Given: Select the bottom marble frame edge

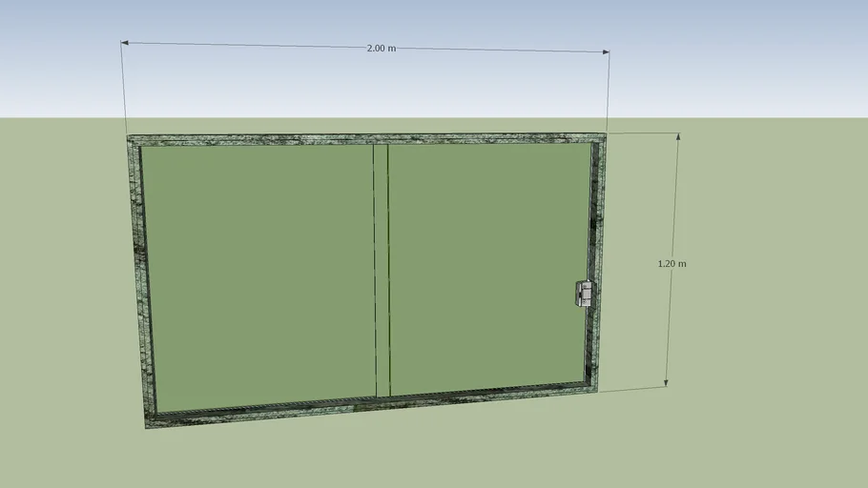Looking at the screenshot, I should click(x=372, y=406).
